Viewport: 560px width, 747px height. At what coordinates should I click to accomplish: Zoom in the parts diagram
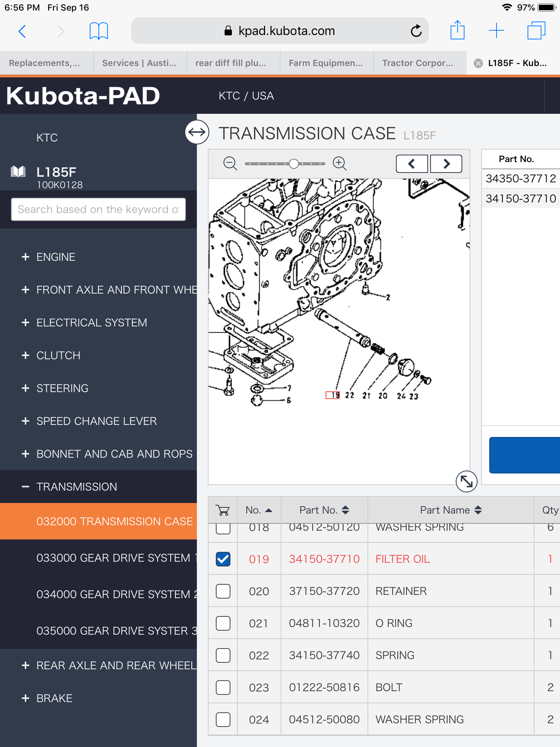point(339,163)
